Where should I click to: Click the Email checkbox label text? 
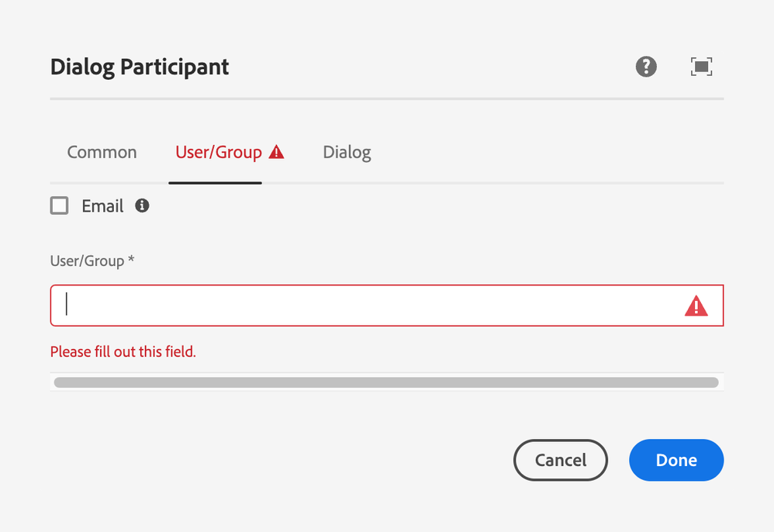102,206
